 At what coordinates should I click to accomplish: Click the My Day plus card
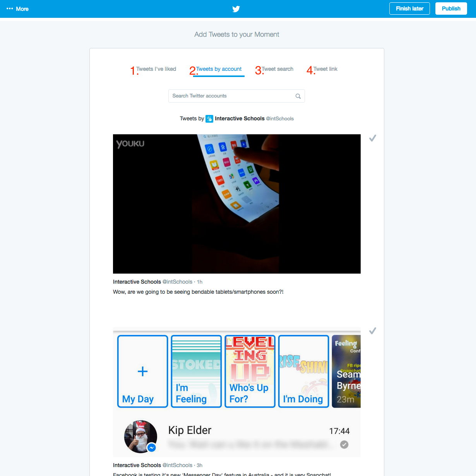[142, 372]
